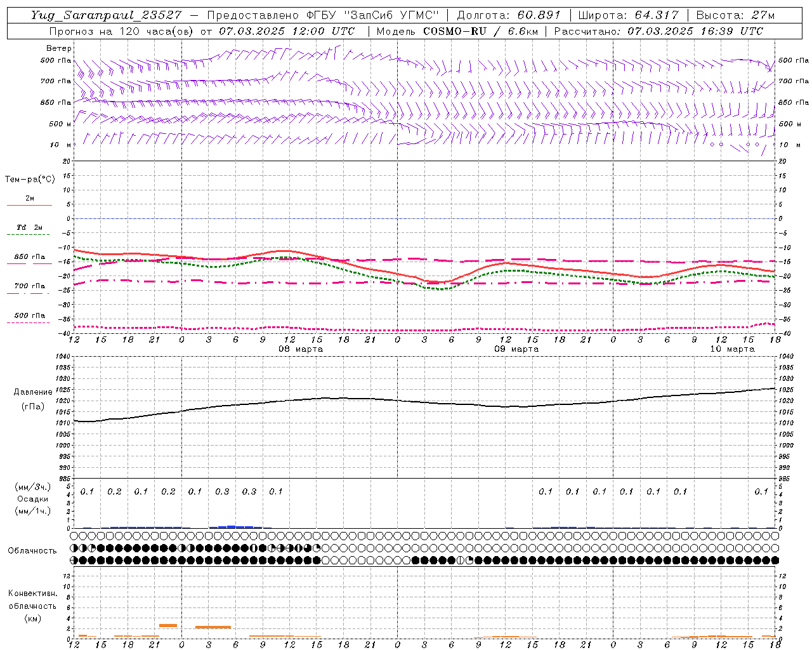Click the 'Модель COSMO-RU / 6.6км' label

457,31
